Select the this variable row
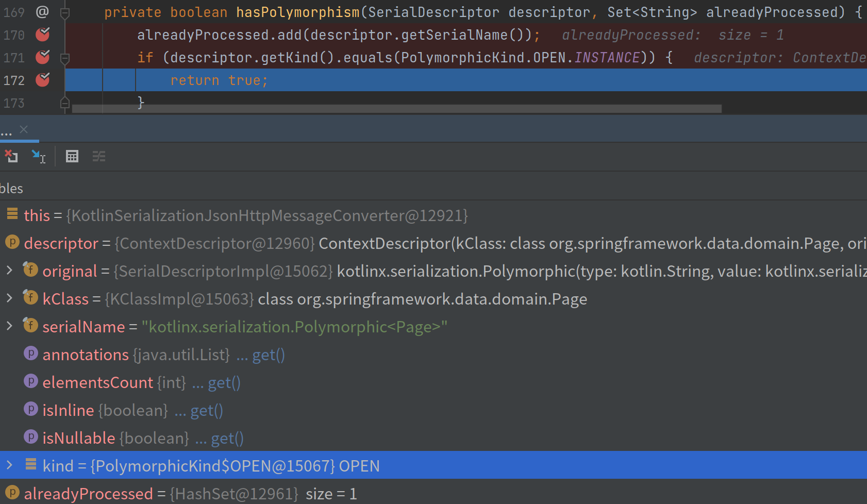 (433, 215)
